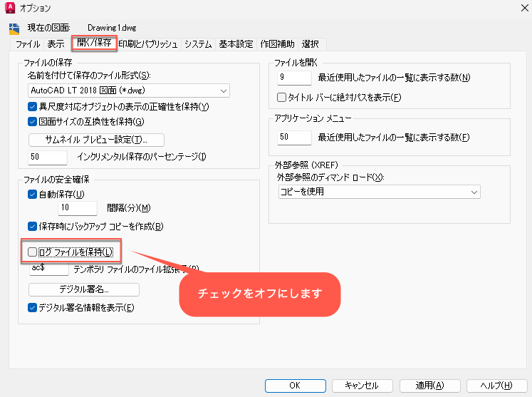The width and height of the screenshot is (532, 397).
Task: Open the 作図補助 tab
Action: pos(277,44)
